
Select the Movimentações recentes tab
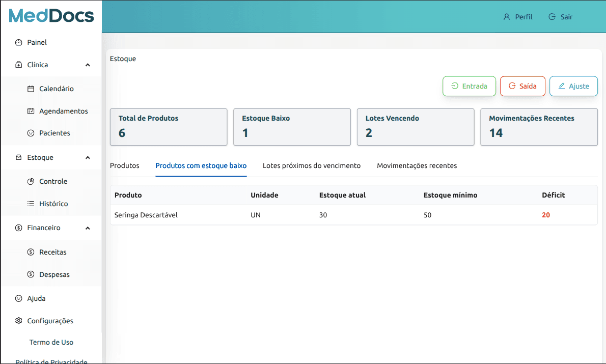(417, 165)
